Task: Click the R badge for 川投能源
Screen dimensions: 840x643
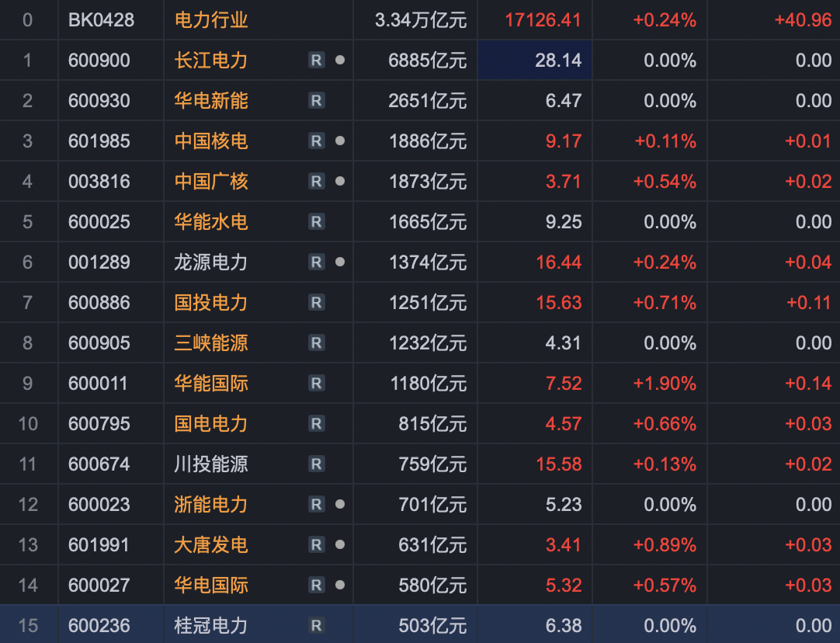Action: pyautogui.click(x=316, y=464)
